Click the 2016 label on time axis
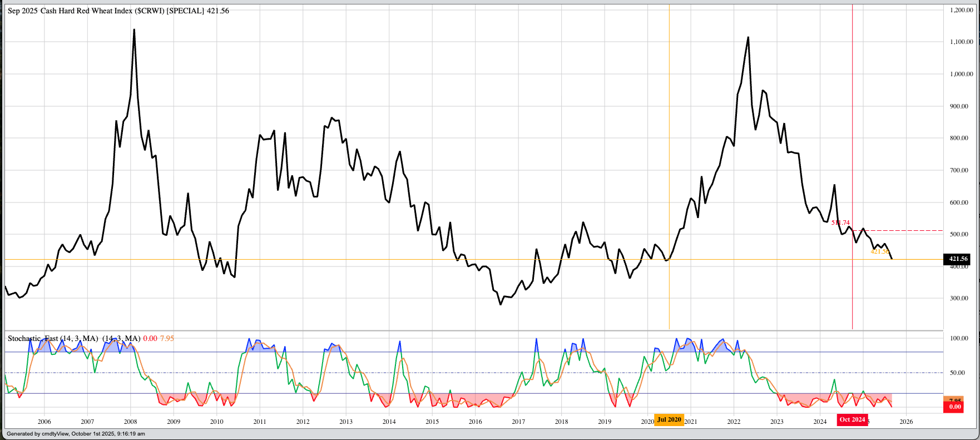Image resolution: width=980 pixels, height=440 pixels. 475,422
